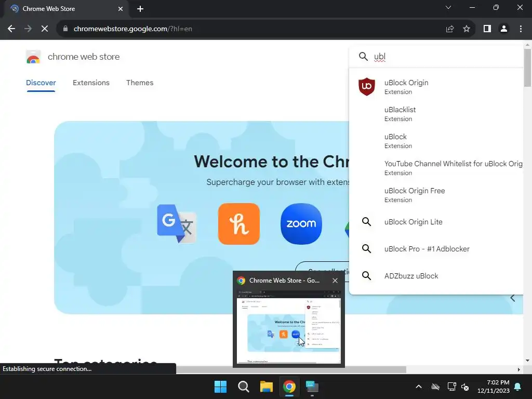This screenshot has height=399, width=532.
Task: Open a new tab with the plus button
Action: coord(140,9)
